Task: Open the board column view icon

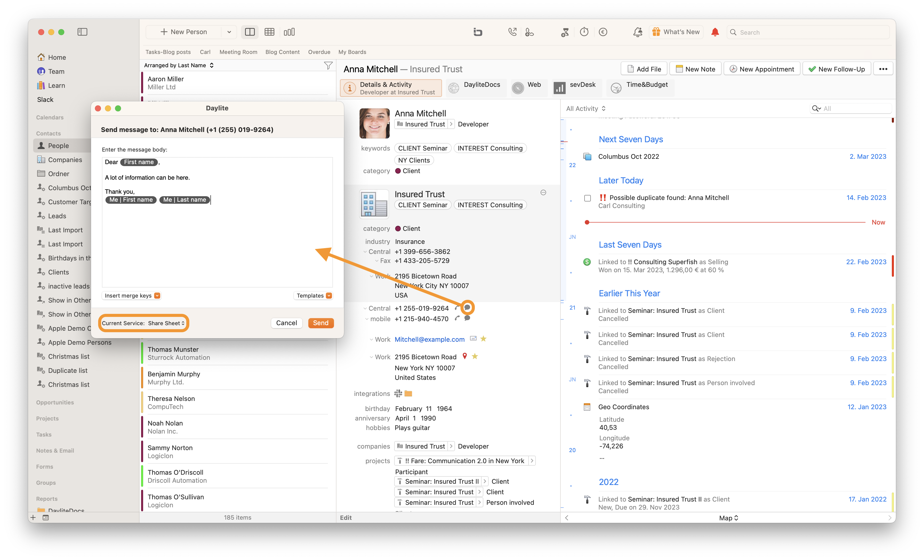Action: 289,32
